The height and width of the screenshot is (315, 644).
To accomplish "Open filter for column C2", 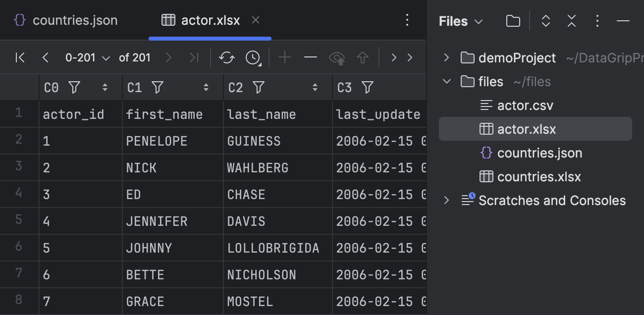I will click(x=259, y=88).
